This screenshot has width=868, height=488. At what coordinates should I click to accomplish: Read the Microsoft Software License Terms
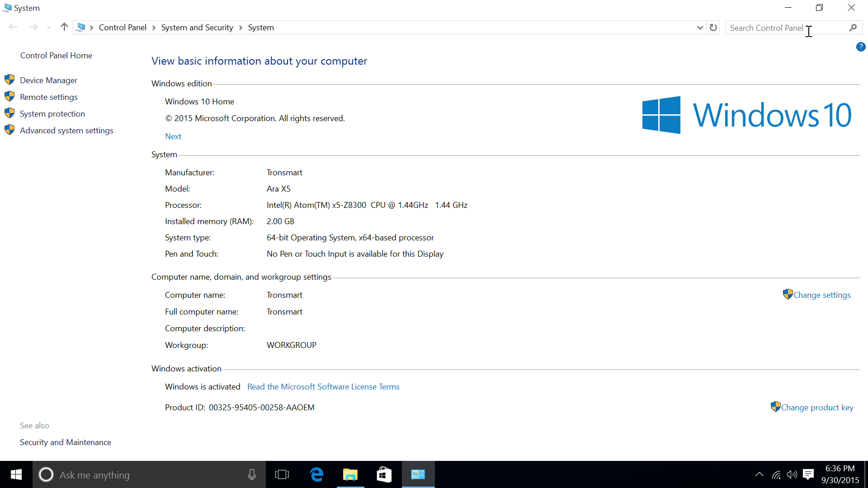pos(323,387)
